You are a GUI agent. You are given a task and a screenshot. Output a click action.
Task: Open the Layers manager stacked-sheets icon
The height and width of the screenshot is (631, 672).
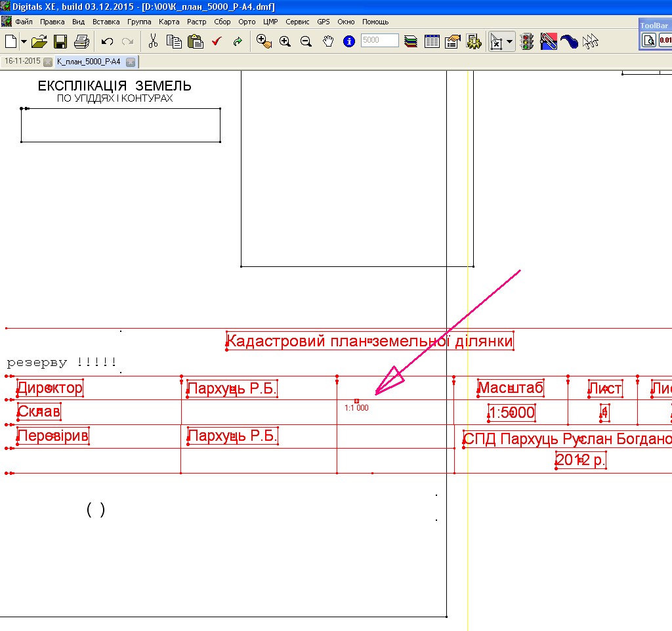coord(411,41)
